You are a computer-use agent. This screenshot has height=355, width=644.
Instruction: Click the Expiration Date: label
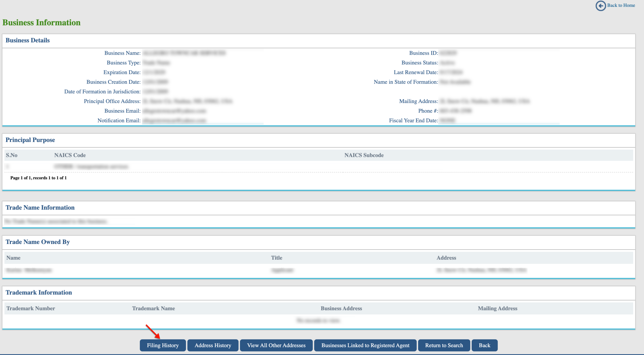(122, 72)
